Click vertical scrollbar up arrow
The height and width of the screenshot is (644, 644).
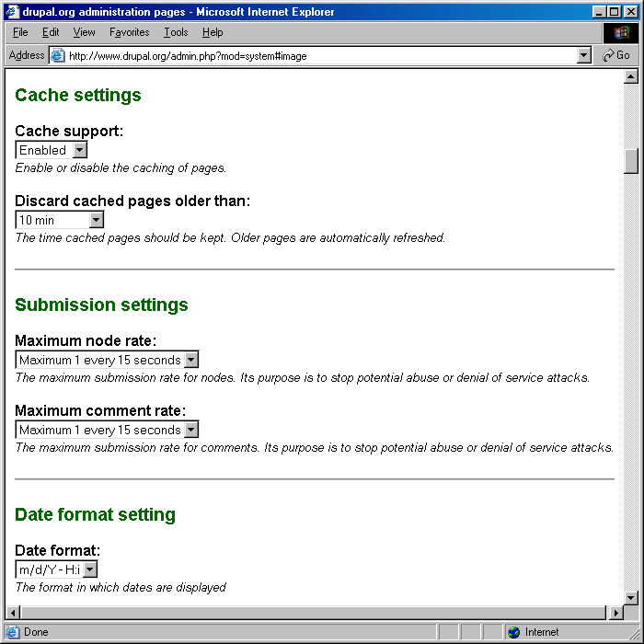click(x=631, y=76)
